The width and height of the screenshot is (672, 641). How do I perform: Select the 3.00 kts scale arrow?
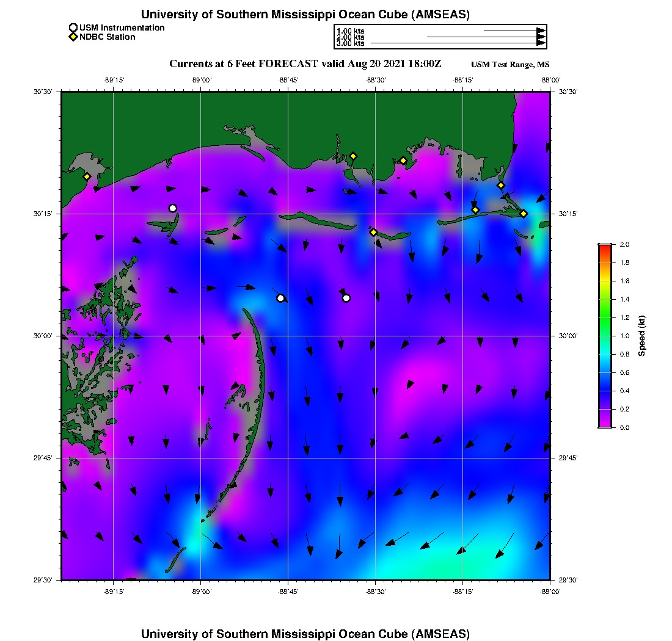click(458, 43)
